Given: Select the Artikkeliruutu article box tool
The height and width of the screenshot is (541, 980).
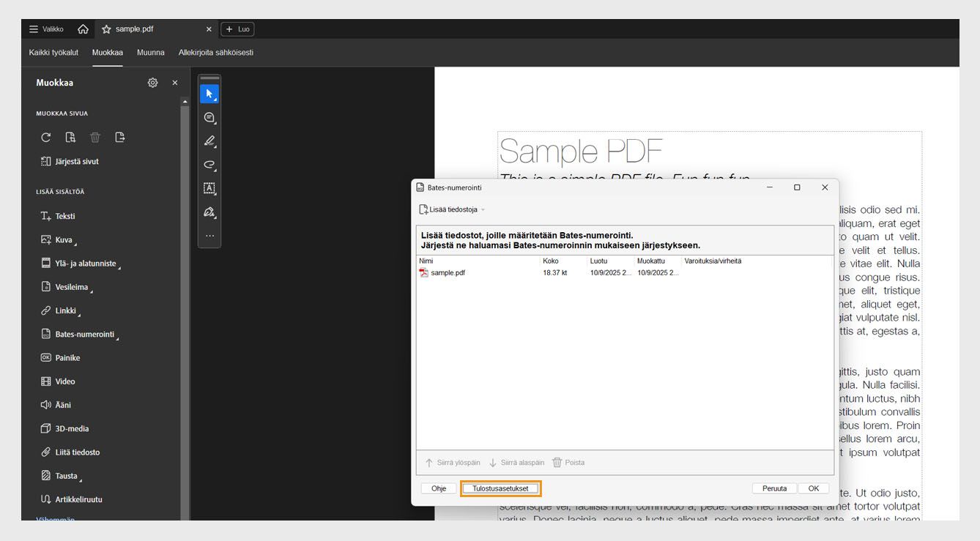Looking at the screenshot, I should click(72, 499).
